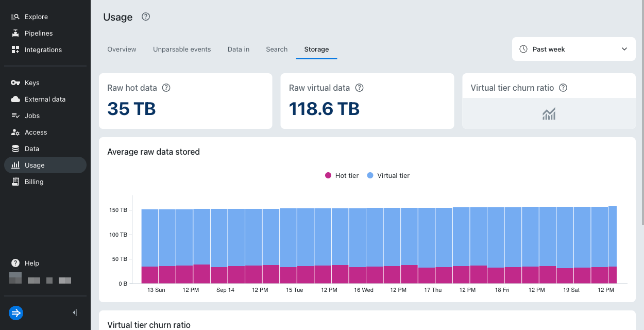Click the 118.6 TB raw virtual data value
Viewport: 644px width, 330px height.
point(324,109)
